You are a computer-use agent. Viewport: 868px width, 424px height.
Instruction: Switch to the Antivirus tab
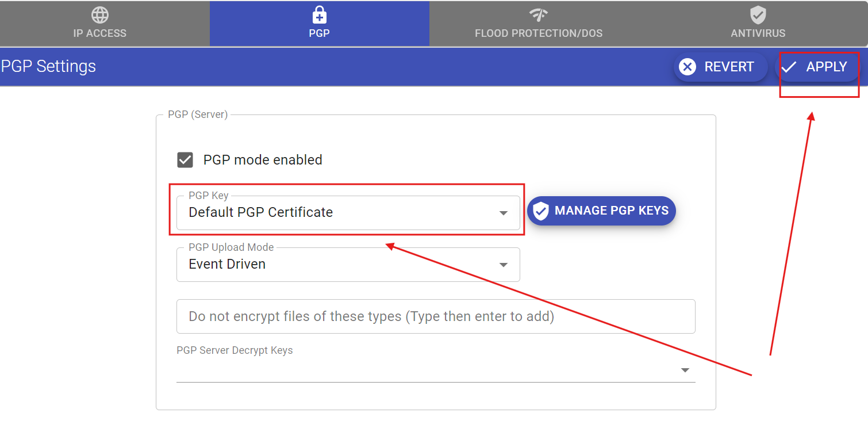pos(758,24)
